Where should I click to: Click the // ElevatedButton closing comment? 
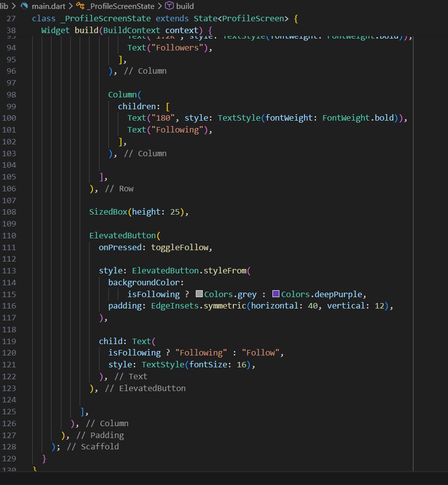click(145, 389)
